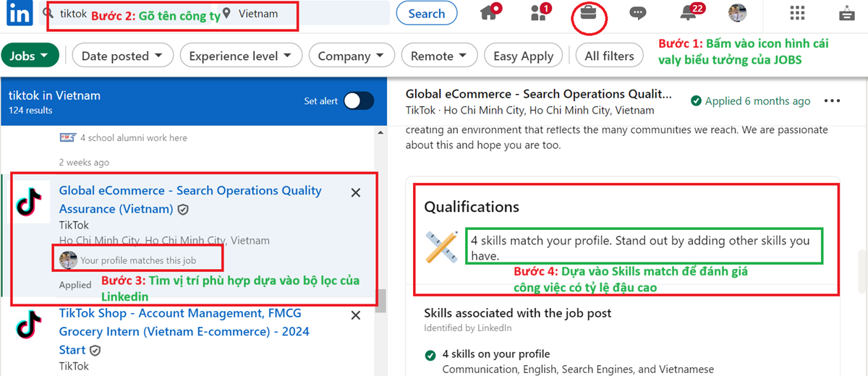This screenshot has height=376, width=868.
Task: Dismiss the TikTok Shop intern job card
Action: [x=355, y=315]
